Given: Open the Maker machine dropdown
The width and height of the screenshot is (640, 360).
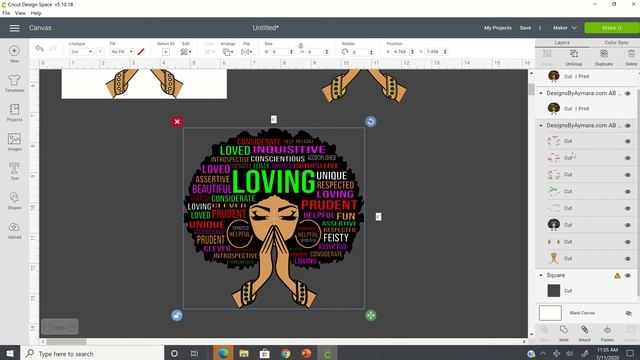Looking at the screenshot, I should (x=564, y=28).
